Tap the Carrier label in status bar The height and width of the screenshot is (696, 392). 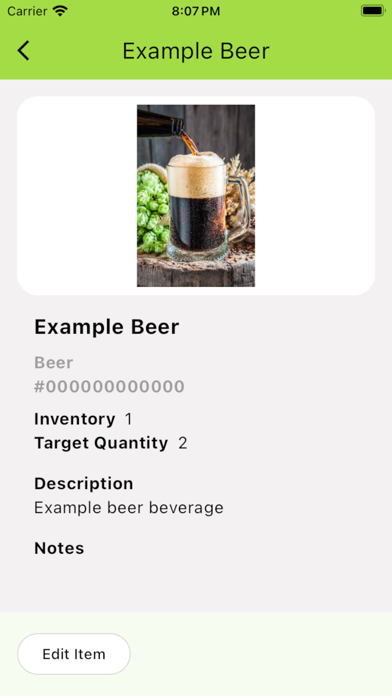[x=28, y=11]
